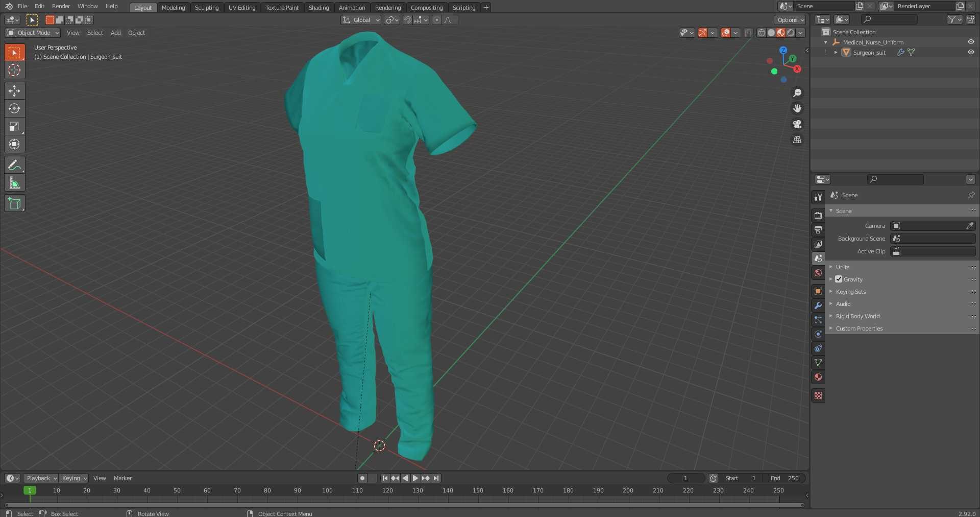Activate the Move tool
980x517 pixels.
click(x=14, y=91)
